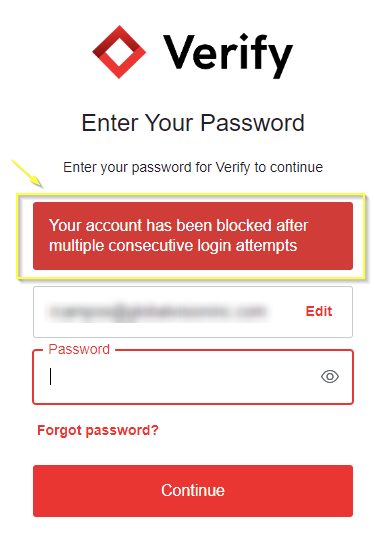The width and height of the screenshot is (374, 552).
Task: Focus the Password input field
Action: [193, 377]
